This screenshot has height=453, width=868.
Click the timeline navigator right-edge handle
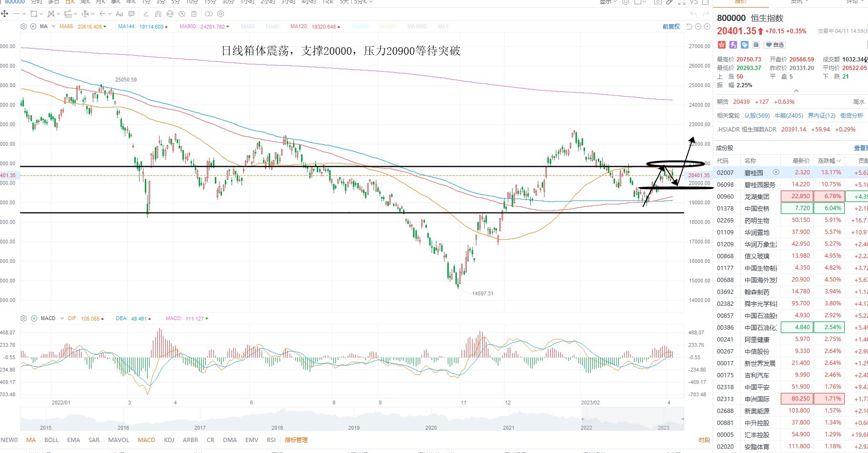682,419
